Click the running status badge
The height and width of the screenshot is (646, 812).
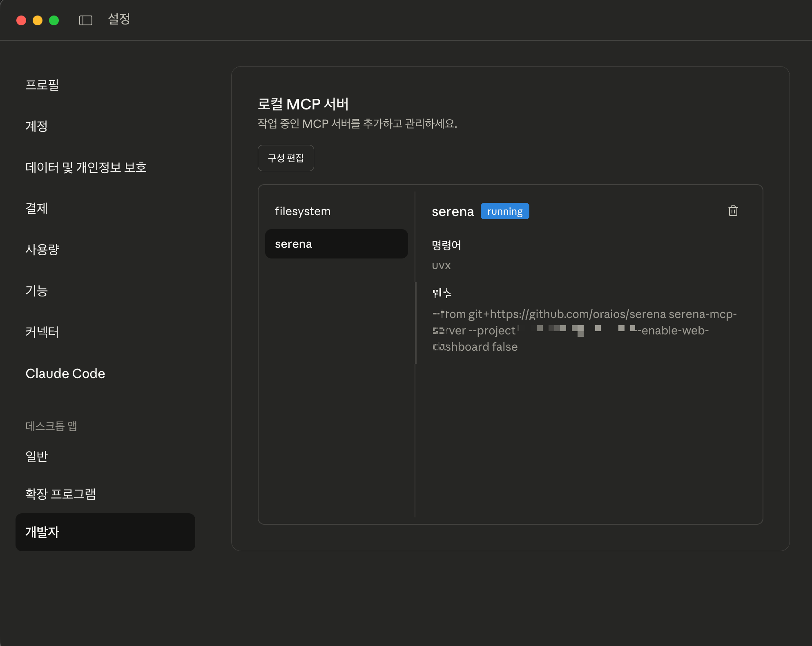(504, 211)
